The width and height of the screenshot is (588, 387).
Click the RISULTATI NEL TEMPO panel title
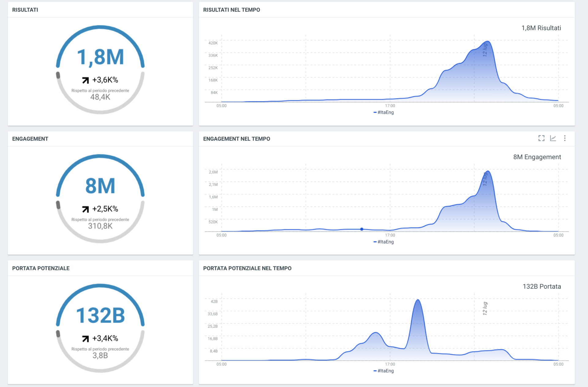232,10
